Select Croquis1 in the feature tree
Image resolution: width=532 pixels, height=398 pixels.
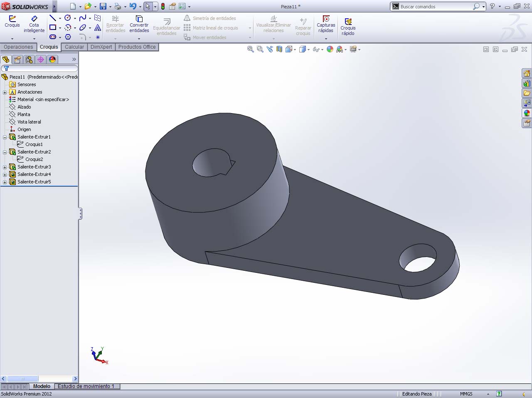[x=34, y=145]
